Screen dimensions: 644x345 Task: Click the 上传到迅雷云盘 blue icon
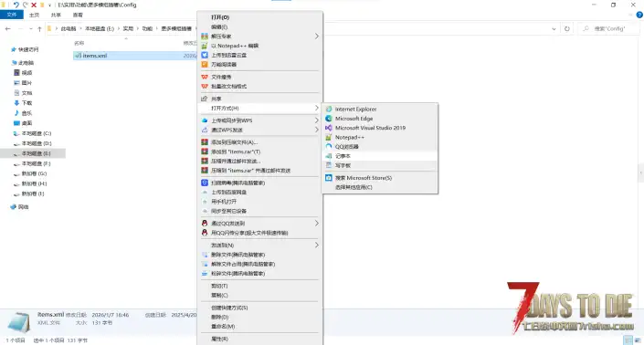[x=205, y=55]
